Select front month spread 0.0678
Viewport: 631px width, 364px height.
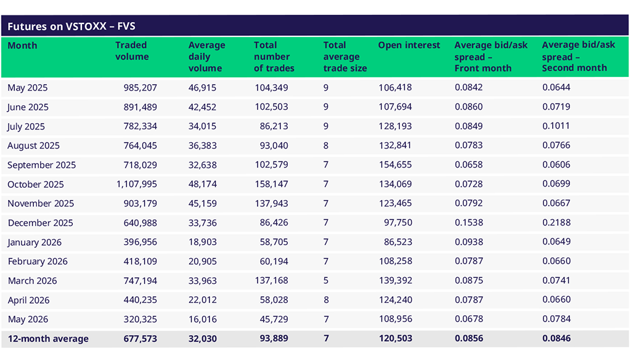point(469,320)
